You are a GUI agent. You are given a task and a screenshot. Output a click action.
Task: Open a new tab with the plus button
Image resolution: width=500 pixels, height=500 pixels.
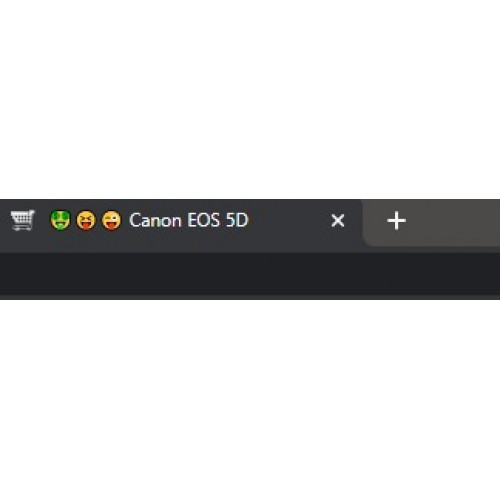tap(396, 221)
